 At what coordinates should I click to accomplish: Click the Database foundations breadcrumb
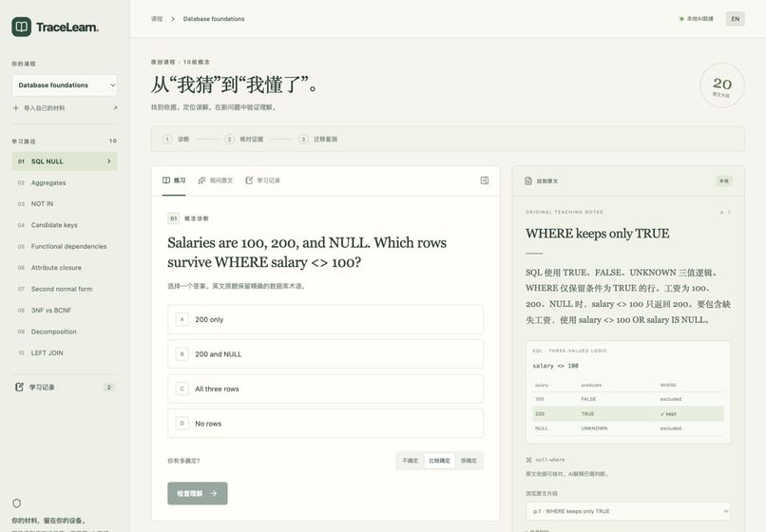pyautogui.click(x=214, y=19)
